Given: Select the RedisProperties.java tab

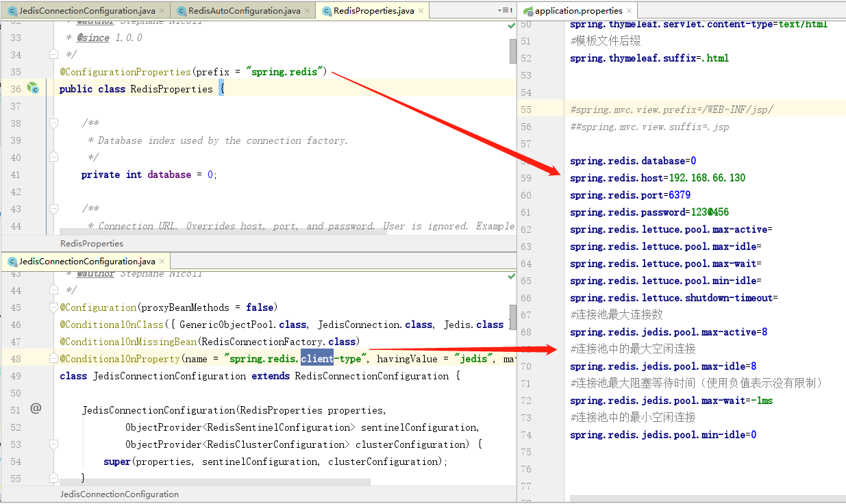Looking at the screenshot, I should point(373,11).
